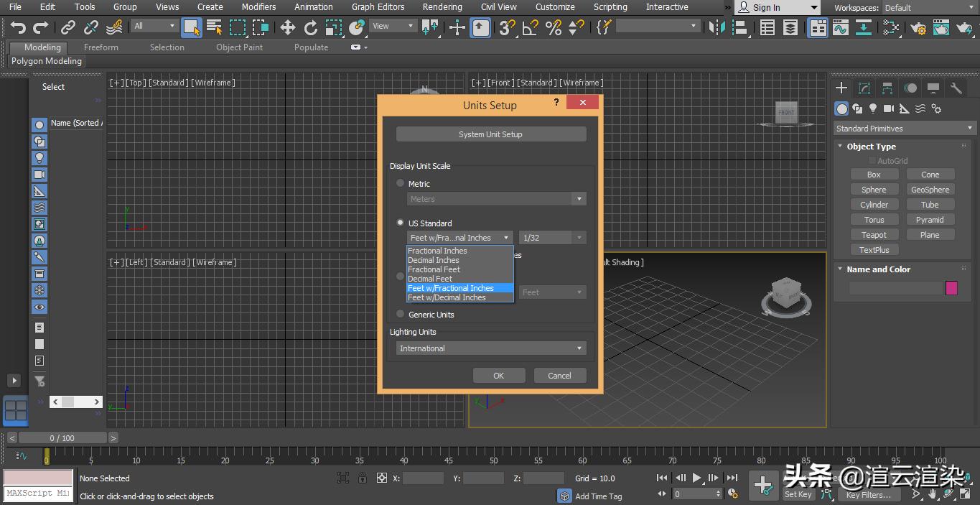Select the US Standard radio button
Screen dimensions: 980x505
tap(400, 223)
